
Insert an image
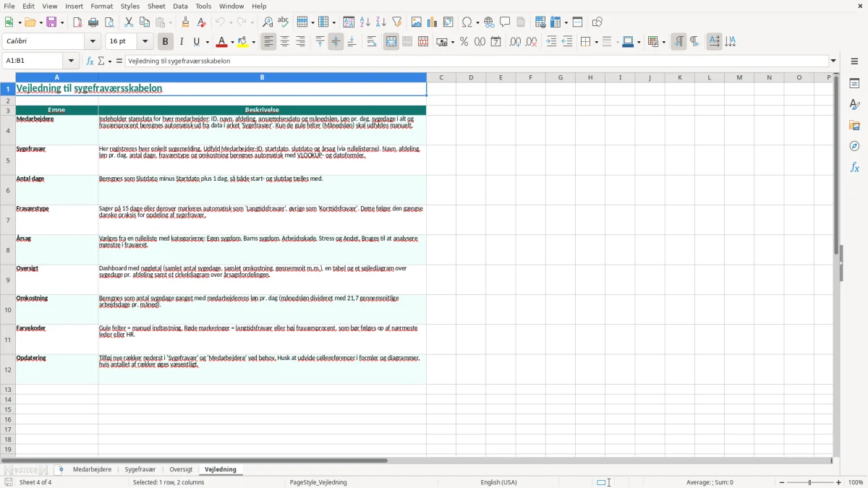416,22
